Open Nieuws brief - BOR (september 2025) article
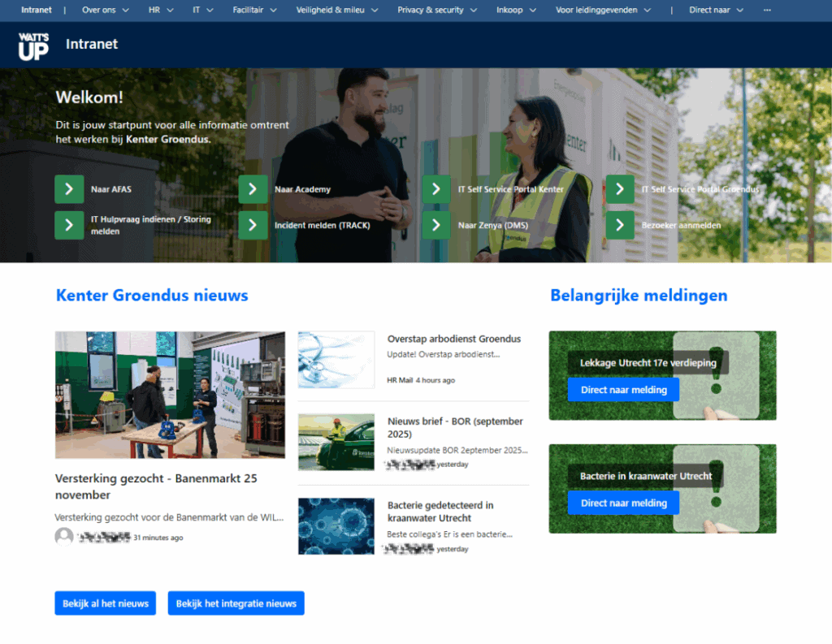 455,427
